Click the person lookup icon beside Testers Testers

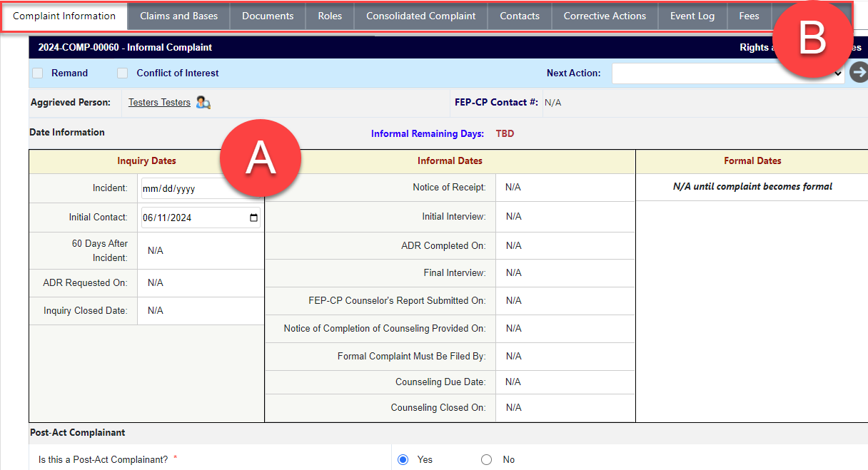(x=203, y=103)
